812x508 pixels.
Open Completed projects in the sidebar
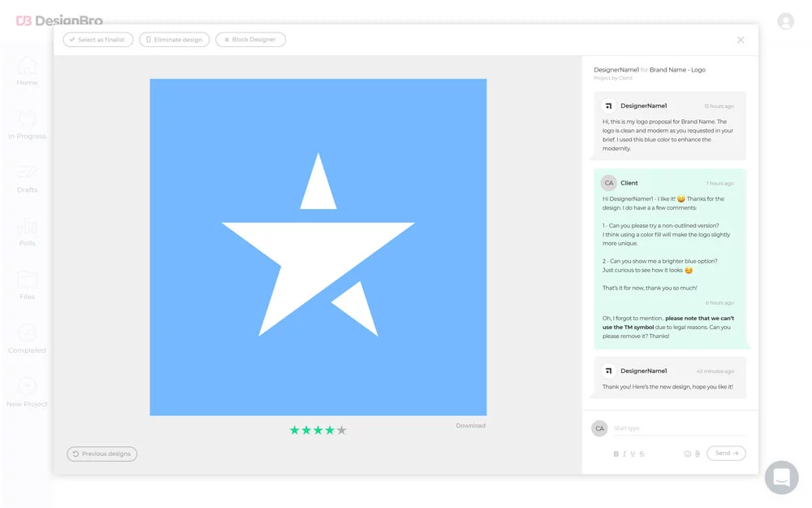coord(27,338)
